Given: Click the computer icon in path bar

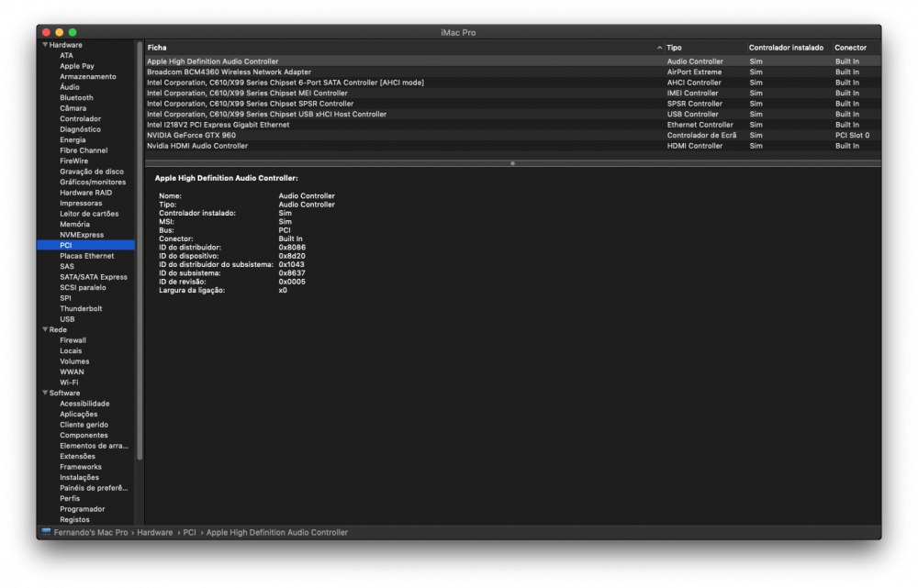Looking at the screenshot, I should click(46, 532).
